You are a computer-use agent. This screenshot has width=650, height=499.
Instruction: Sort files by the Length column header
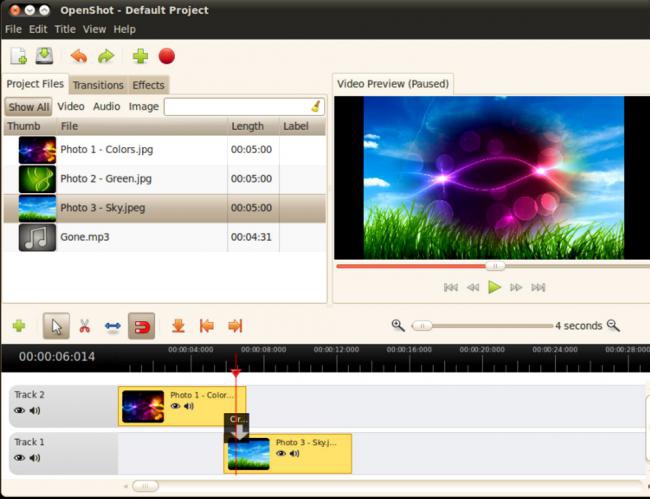[x=253, y=126]
